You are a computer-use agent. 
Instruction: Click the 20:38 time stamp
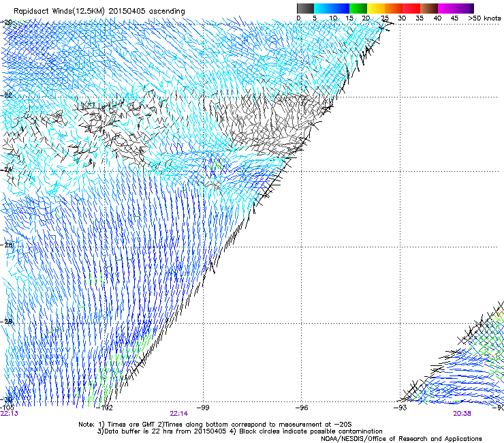462,414
